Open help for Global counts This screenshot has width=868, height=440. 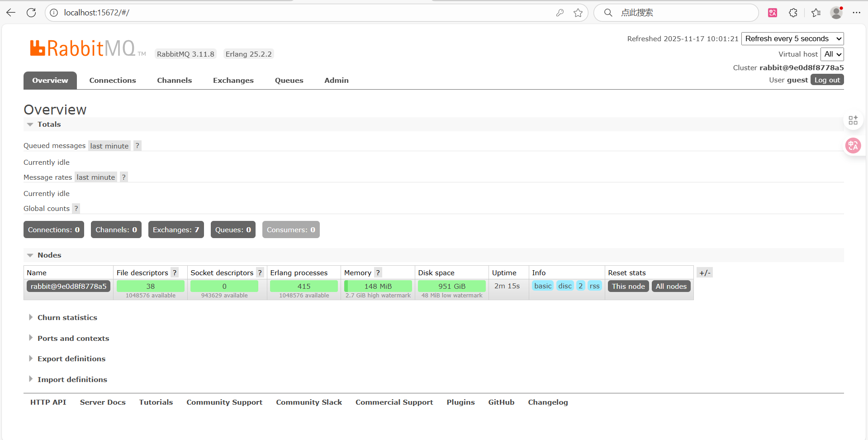[76, 208]
